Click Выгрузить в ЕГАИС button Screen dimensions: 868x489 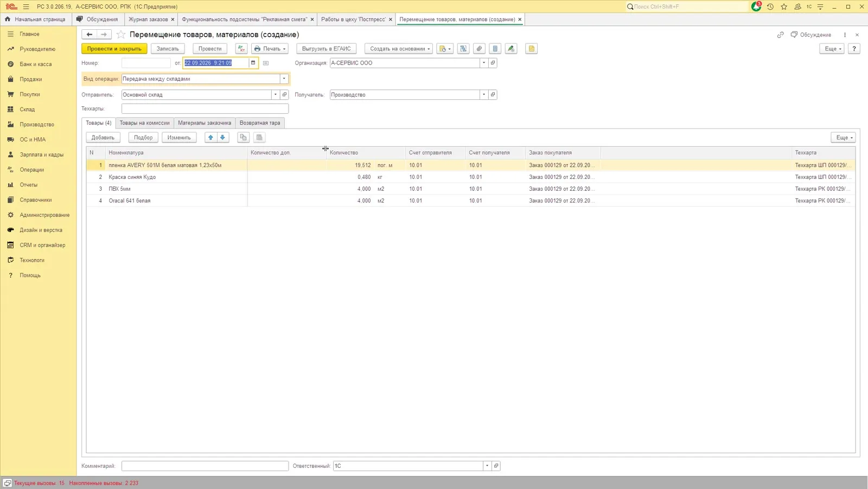pyautogui.click(x=327, y=49)
